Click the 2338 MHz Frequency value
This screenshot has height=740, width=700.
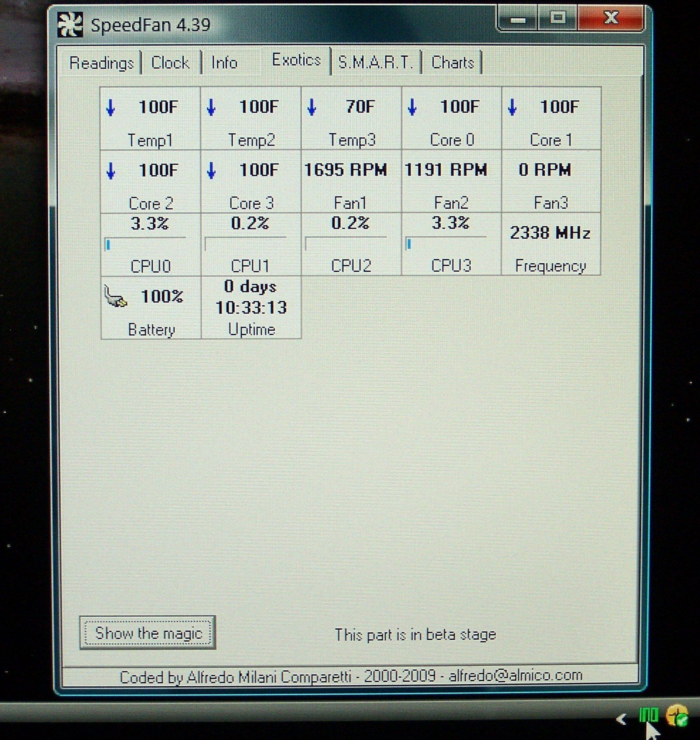[550, 233]
